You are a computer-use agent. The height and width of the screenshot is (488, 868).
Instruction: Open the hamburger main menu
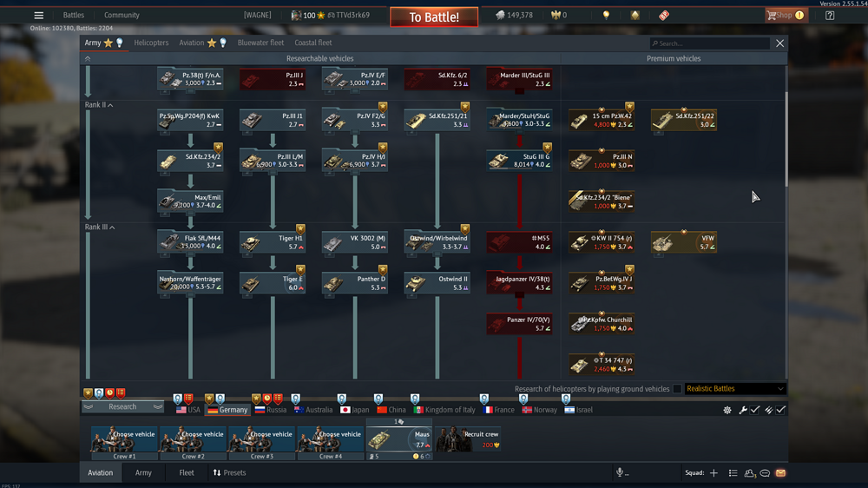(38, 16)
